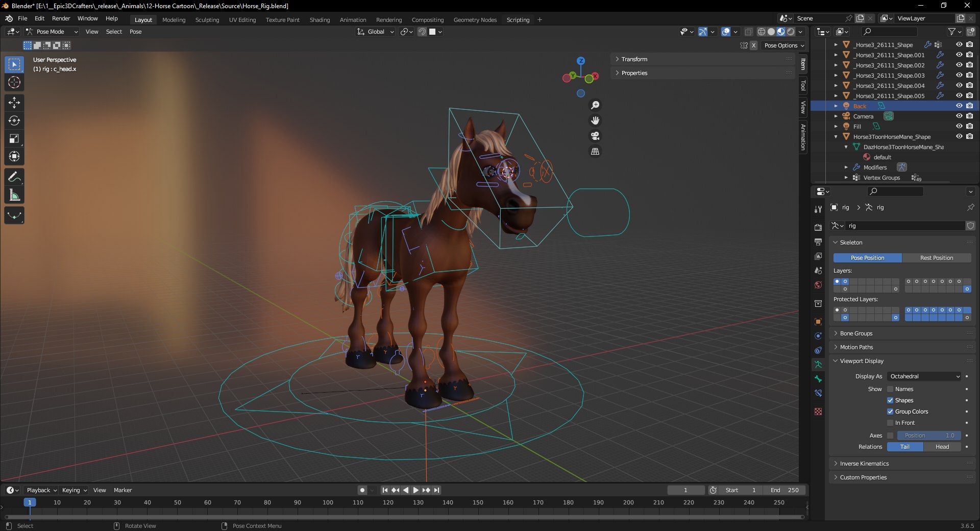Hide the Camera object in outliner

pyautogui.click(x=959, y=116)
